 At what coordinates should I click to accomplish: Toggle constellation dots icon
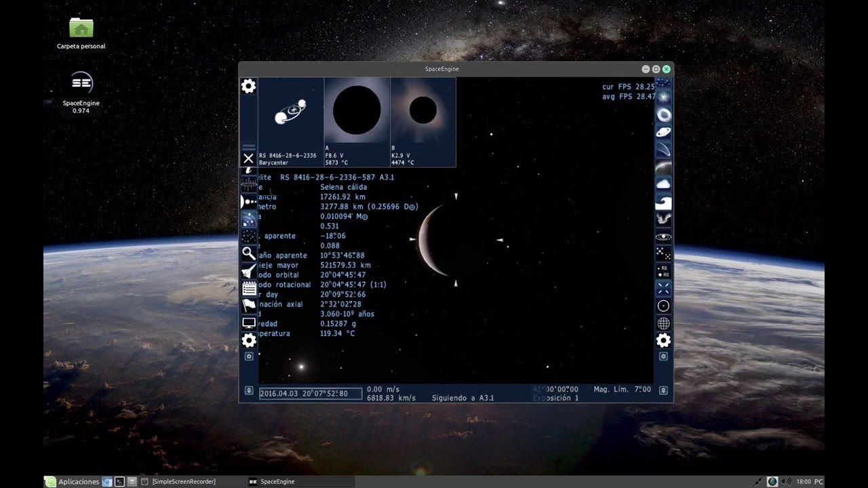(x=663, y=254)
